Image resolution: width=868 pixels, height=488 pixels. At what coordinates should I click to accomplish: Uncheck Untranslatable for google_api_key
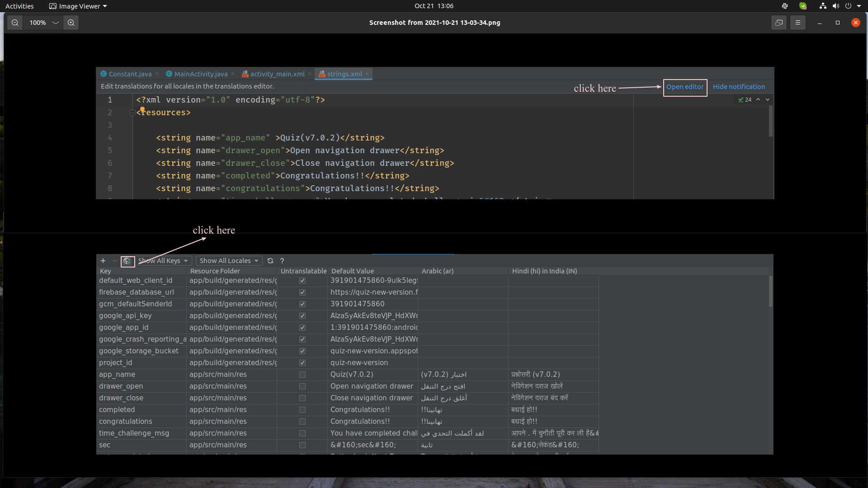302,316
